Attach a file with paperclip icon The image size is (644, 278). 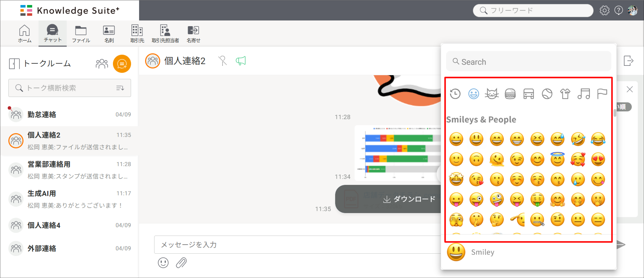(x=181, y=263)
